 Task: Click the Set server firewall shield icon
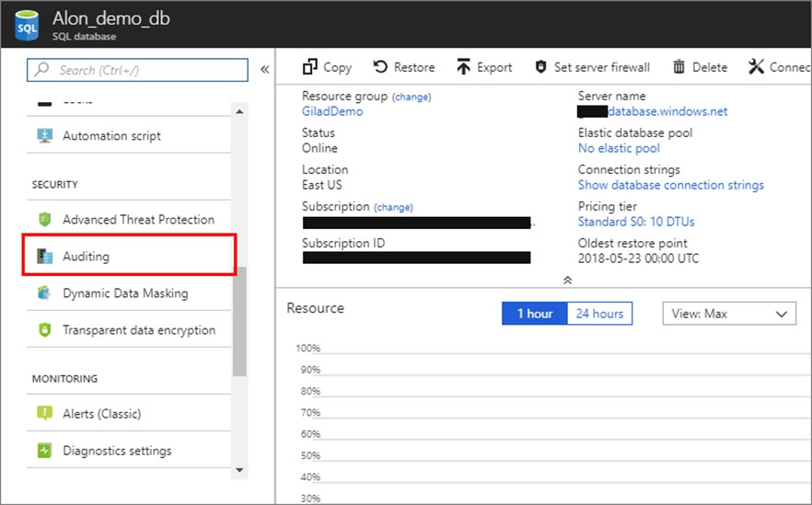point(540,67)
